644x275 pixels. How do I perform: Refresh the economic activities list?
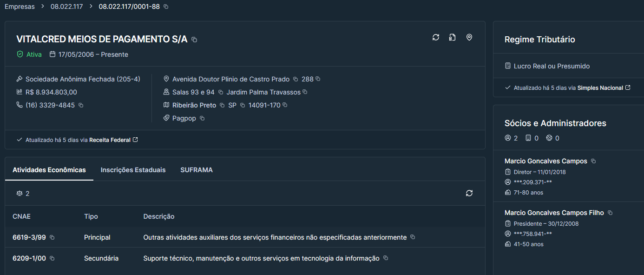[469, 193]
